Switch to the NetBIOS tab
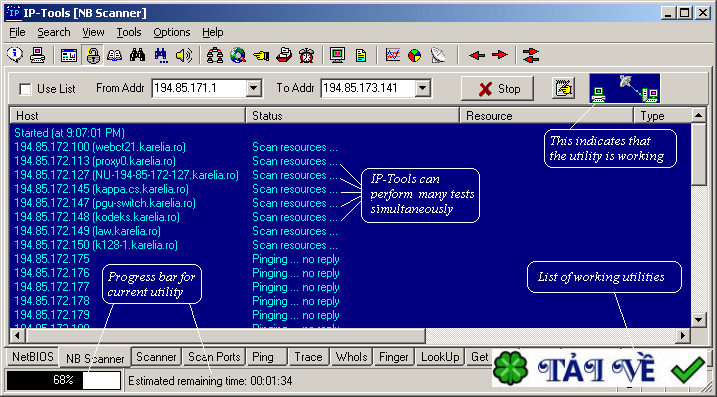Viewport: 717px width, 397px height. pyautogui.click(x=33, y=357)
